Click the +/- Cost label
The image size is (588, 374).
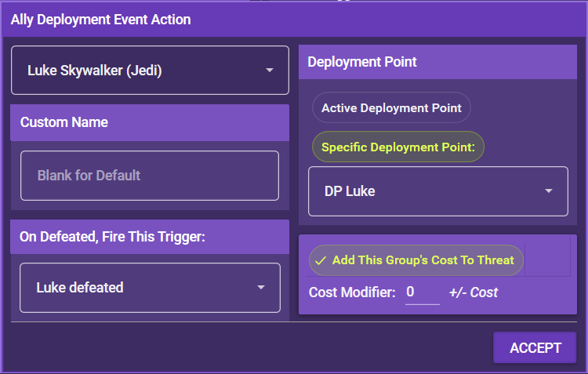point(474,292)
